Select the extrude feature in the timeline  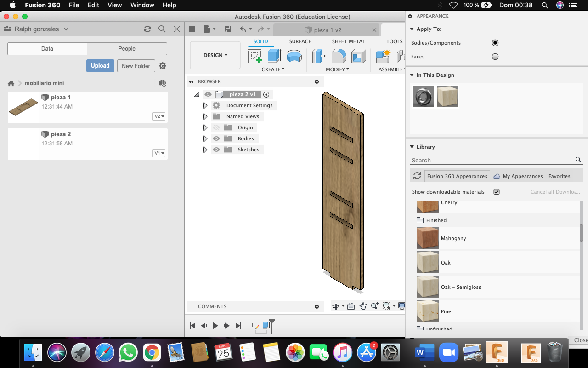pos(266,325)
